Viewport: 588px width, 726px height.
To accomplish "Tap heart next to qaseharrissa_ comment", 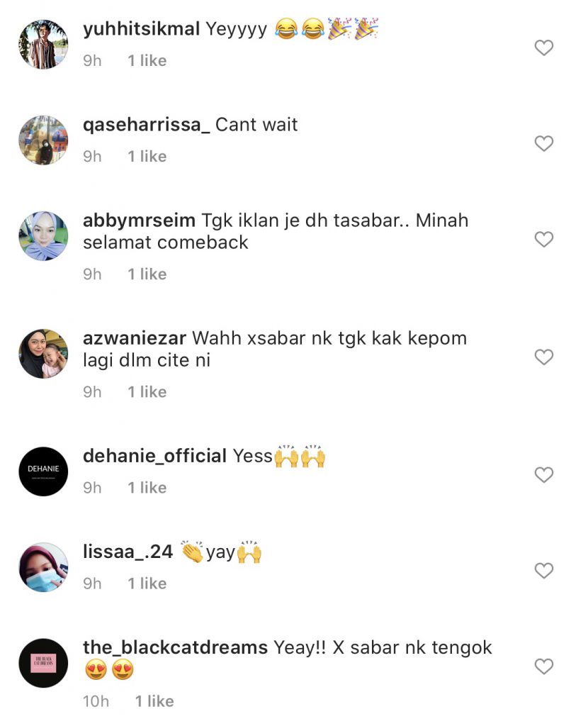I will [x=543, y=143].
